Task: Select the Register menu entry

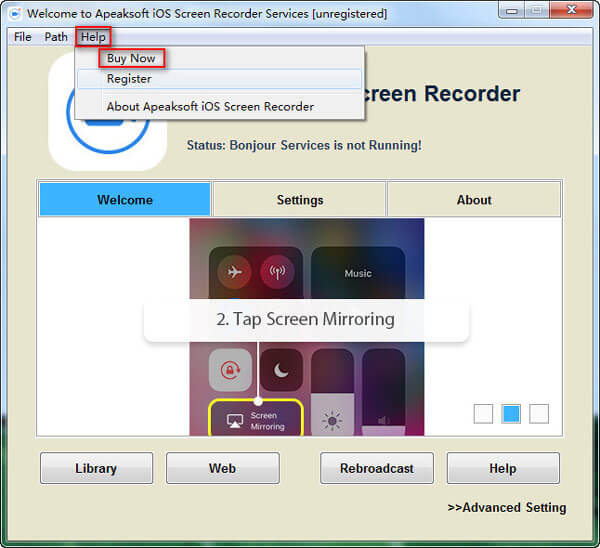Action: point(219,79)
